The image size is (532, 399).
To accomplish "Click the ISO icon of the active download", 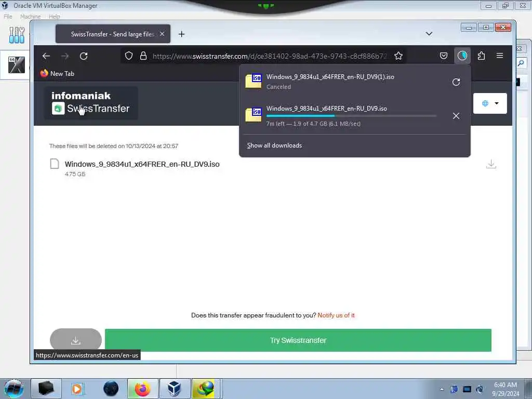I will (x=254, y=115).
